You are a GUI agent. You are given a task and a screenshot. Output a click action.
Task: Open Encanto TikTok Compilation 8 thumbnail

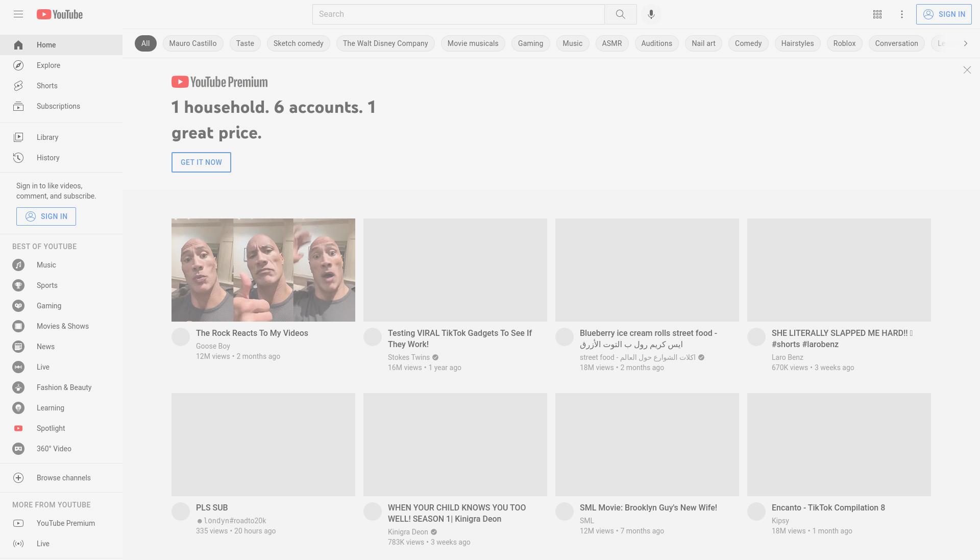tap(839, 445)
